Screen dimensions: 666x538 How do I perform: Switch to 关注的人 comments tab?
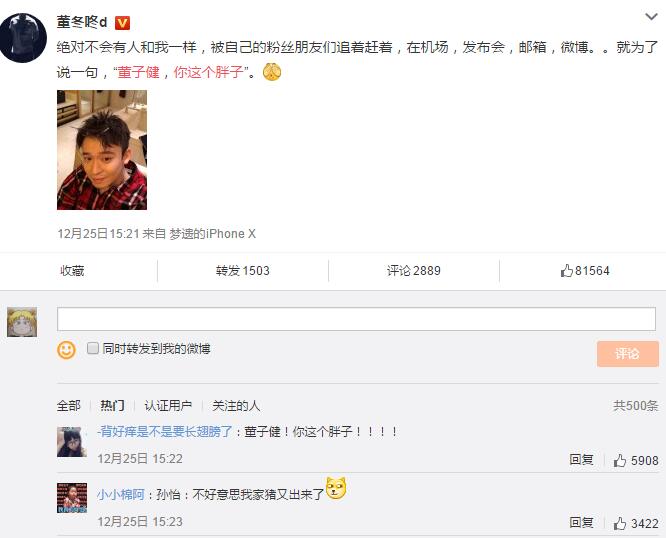235,405
